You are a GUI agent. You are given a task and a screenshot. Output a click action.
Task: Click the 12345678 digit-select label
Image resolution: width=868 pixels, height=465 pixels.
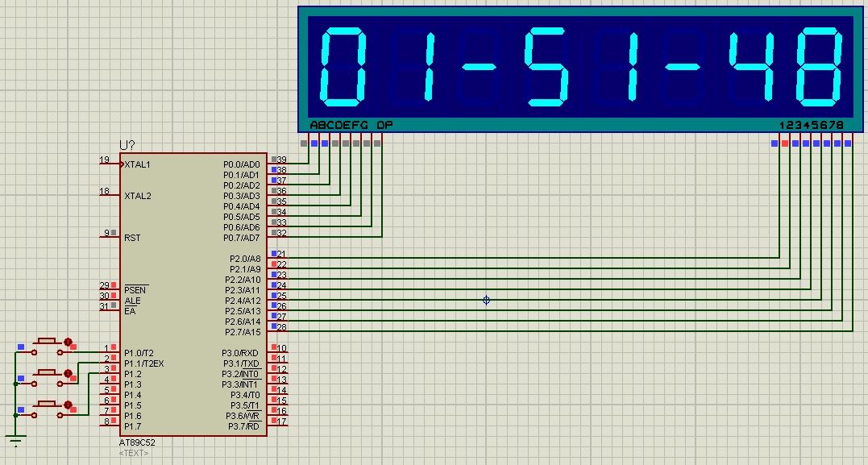click(x=812, y=125)
